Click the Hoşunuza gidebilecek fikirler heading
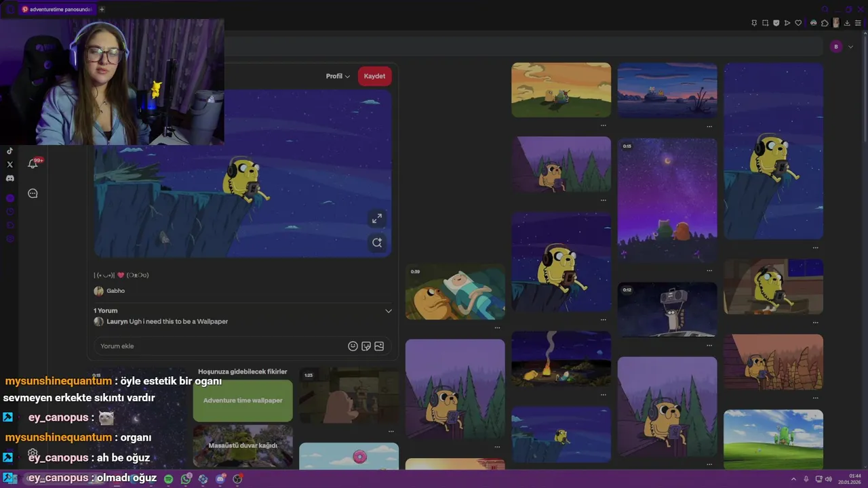Screen dimensions: 868x488 pos(243,371)
